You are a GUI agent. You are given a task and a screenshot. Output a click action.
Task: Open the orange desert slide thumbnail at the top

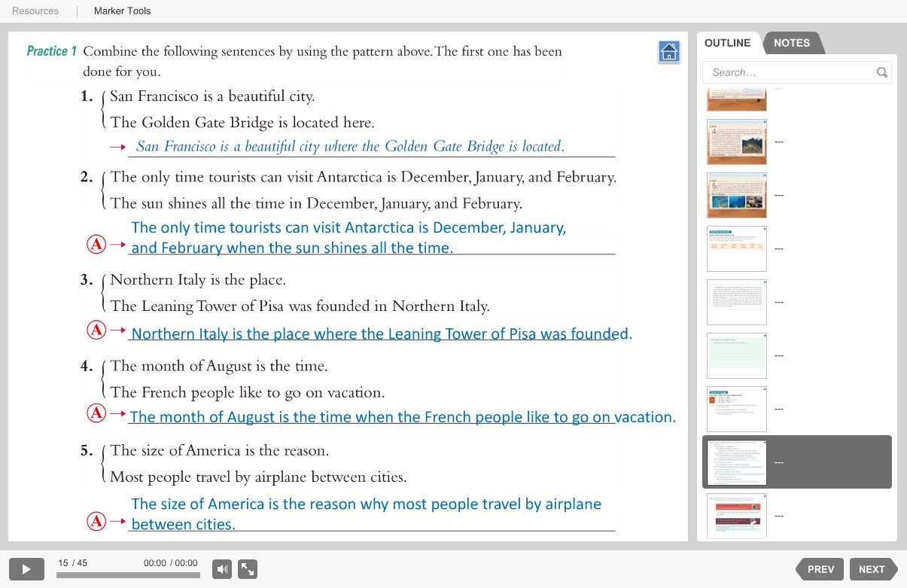click(737, 99)
